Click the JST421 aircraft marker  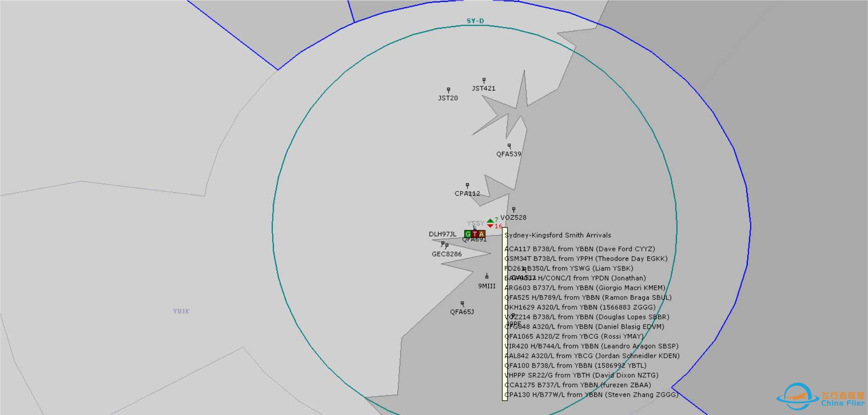tap(484, 80)
